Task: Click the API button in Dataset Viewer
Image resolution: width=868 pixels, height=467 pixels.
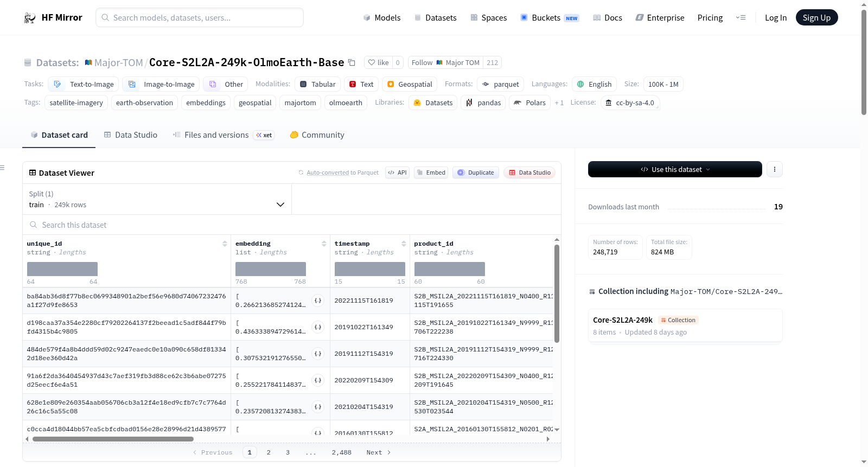Action: click(x=397, y=172)
